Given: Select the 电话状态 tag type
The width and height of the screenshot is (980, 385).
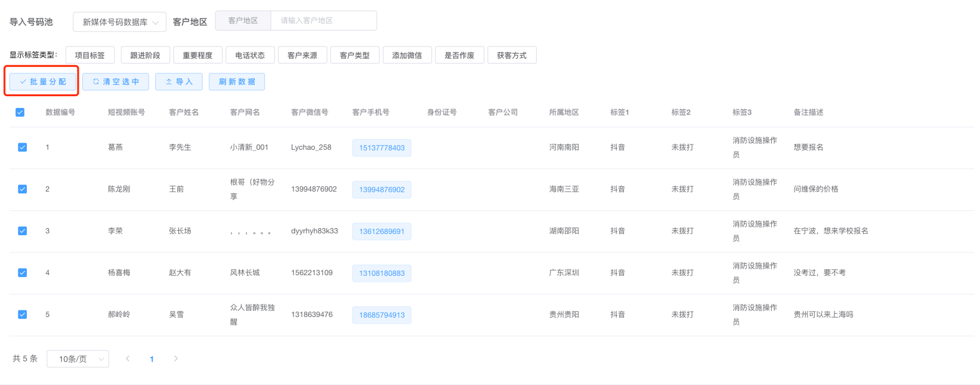Looking at the screenshot, I should tap(250, 56).
